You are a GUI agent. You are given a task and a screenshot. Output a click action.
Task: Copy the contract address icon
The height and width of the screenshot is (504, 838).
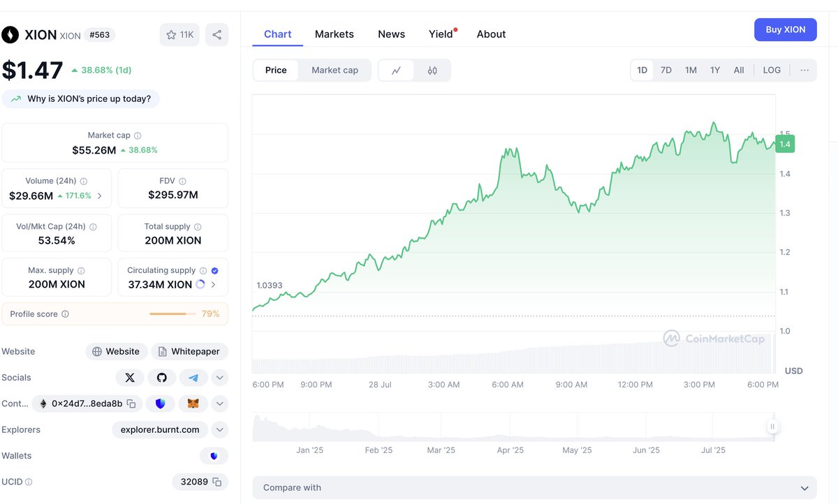[x=131, y=403]
